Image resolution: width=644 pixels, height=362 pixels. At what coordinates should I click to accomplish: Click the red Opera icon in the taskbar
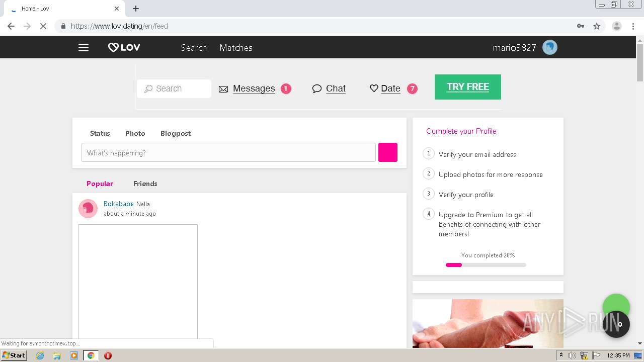tap(108, 355)
